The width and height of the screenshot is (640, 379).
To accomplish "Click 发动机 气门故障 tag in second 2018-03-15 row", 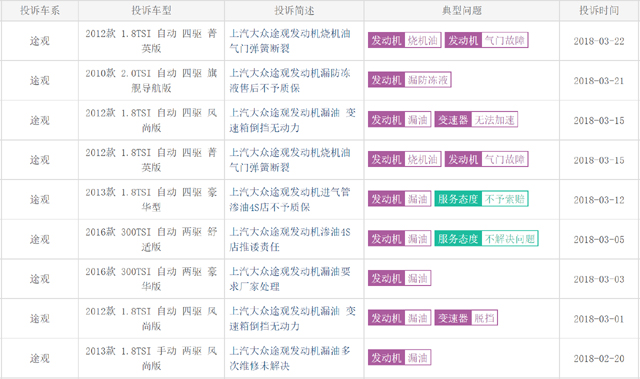I will [487, 159].
